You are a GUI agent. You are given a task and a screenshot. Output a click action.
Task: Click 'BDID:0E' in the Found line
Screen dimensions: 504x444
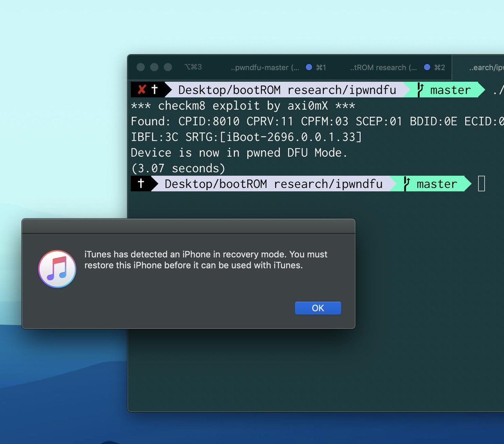click(433, 121)
